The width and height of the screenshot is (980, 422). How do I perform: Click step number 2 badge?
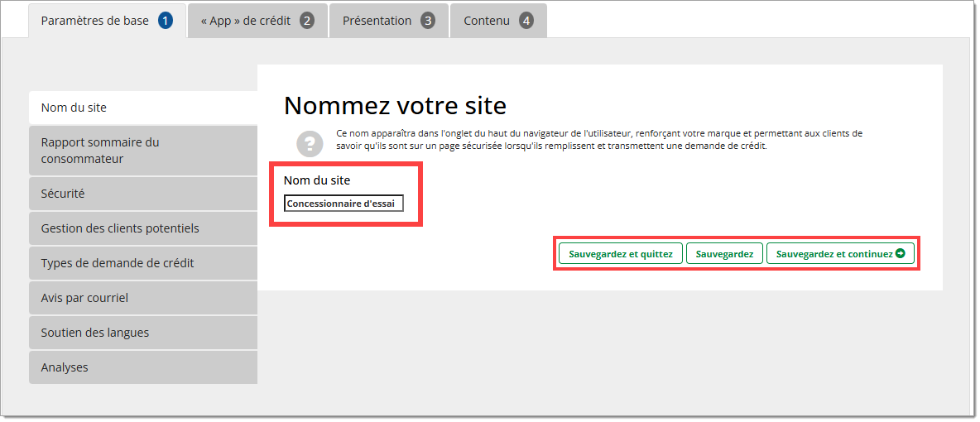307,21
